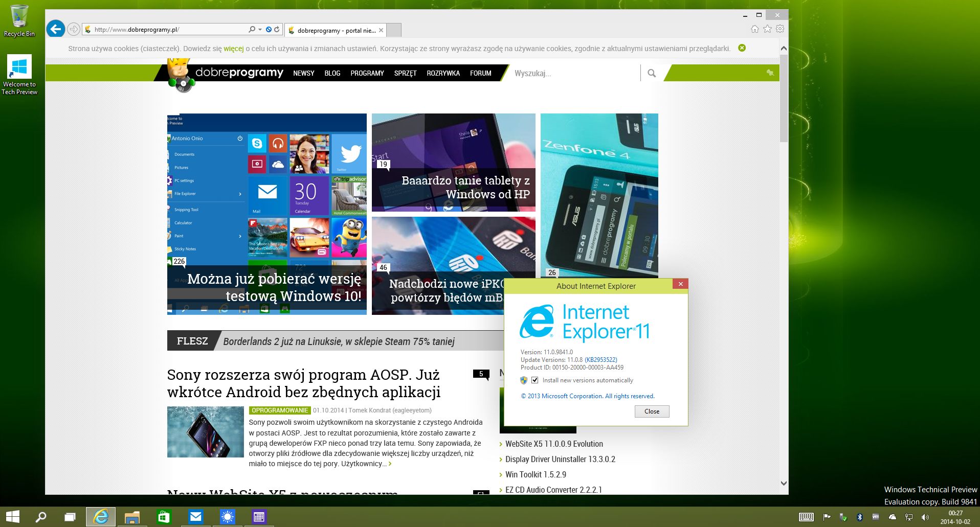Image resolution: width=980 pixels, height=527 pixels.
Task: Click the search magnifier in the address bar
Action: 252,30
